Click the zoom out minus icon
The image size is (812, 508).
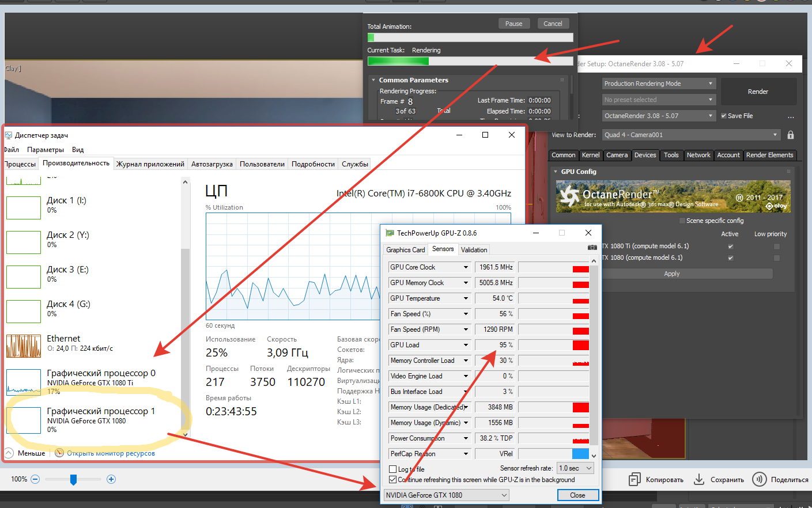pos(35,479)
